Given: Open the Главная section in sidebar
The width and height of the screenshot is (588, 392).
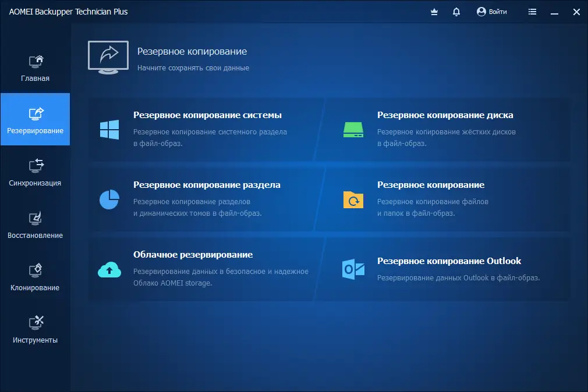Looking at the screenshot, I should 36,66.
